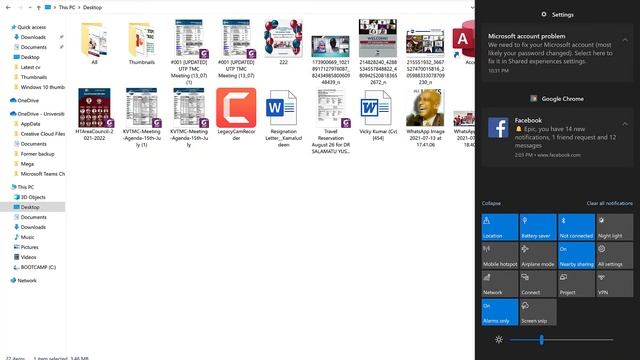Turn on Mobile hotspot tile
This screenshot has width=640, height=360.
pos(500,256)
